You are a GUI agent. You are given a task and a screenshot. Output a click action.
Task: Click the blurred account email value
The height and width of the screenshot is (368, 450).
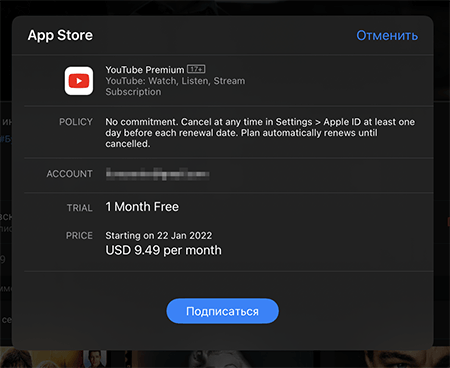[157, 174]
